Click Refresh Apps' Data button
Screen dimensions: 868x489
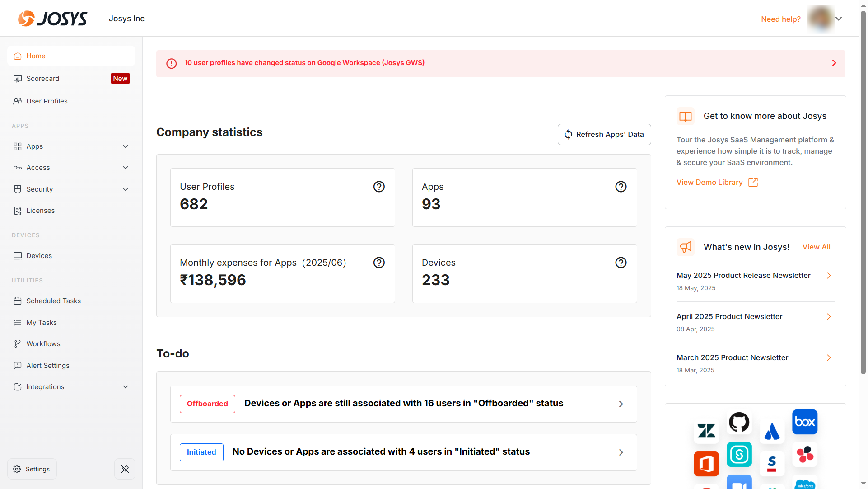coord(604,134)
